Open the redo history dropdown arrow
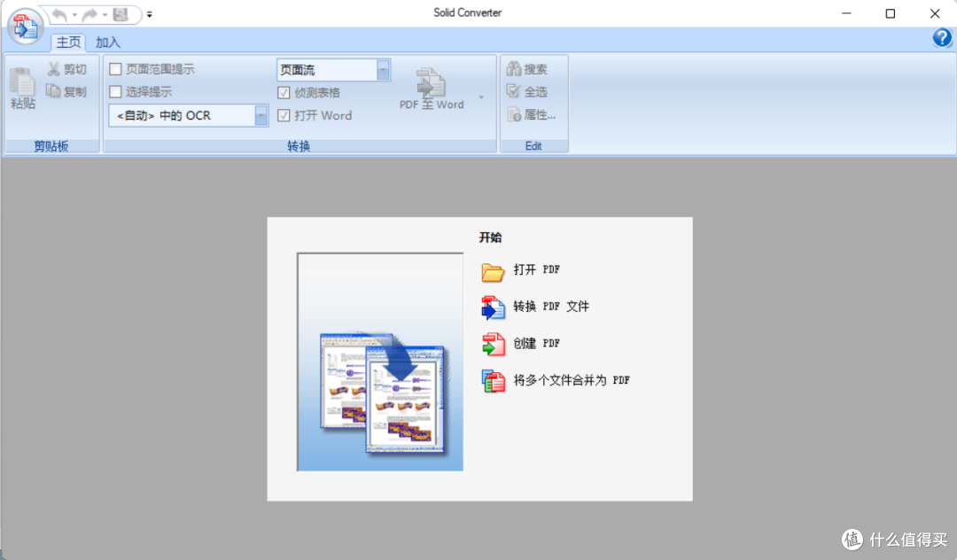957x560 pixels. click(105, 14)
